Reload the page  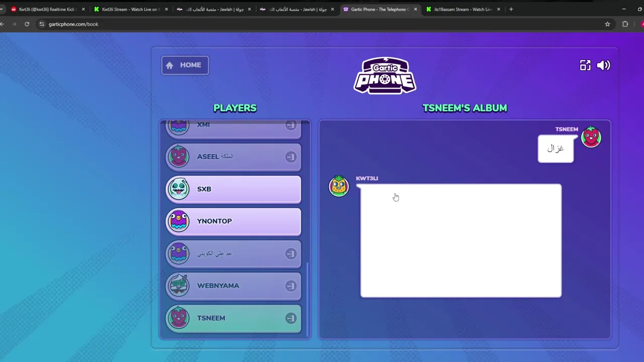pos(27,24)
